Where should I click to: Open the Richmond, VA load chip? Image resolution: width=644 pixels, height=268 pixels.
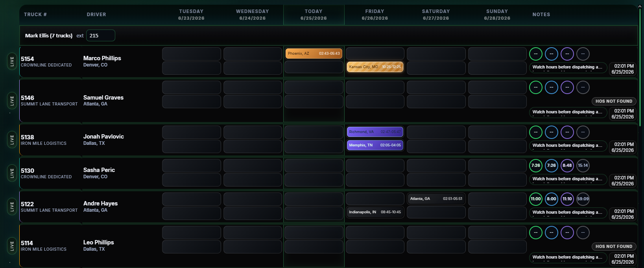point(375,132)
